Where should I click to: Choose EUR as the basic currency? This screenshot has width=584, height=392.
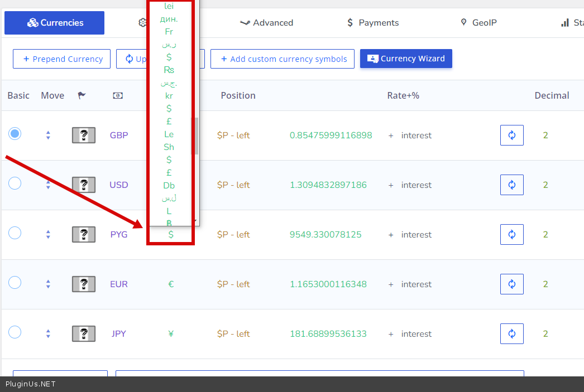(15, 282)
